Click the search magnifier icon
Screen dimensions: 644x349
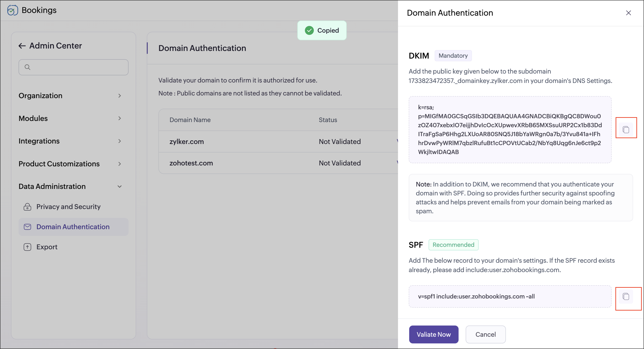28,67
